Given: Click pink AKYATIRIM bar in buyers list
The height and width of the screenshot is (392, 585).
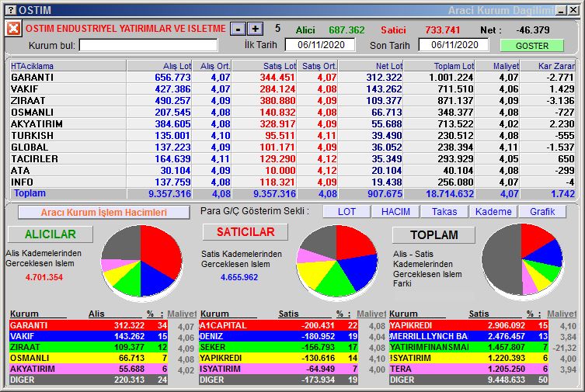Looking at the screenshot, I should tap(89, 369).
